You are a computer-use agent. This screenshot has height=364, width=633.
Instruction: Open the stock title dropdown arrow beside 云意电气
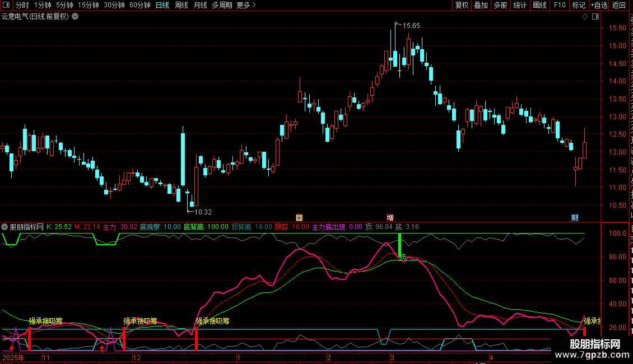(x=75, y=17)
